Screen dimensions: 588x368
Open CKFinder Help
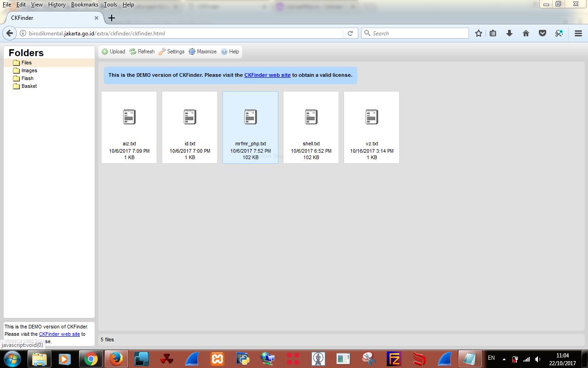[x=230, y=52]
